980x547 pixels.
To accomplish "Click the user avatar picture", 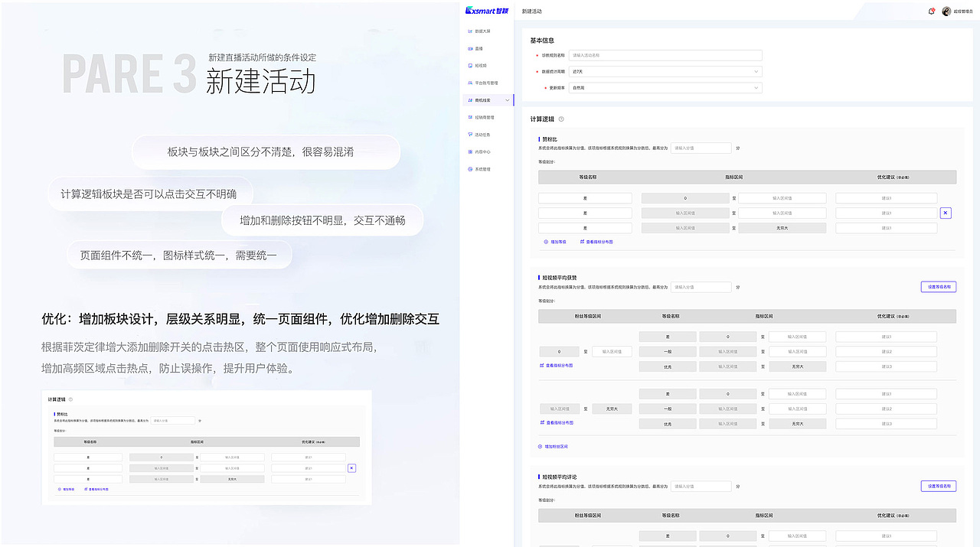I will pyautogui.click(x=946, y=11).
